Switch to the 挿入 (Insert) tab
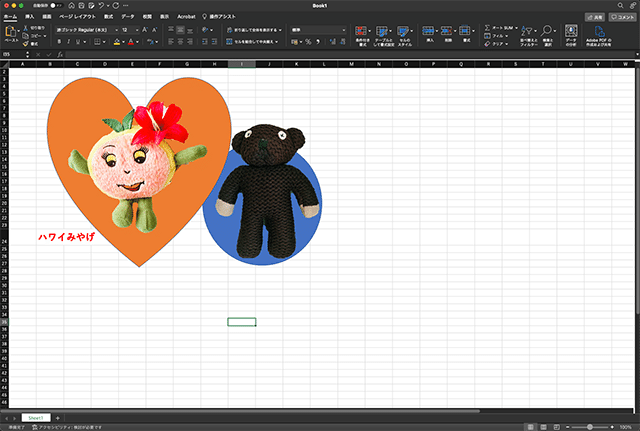 tap(29, 17)
